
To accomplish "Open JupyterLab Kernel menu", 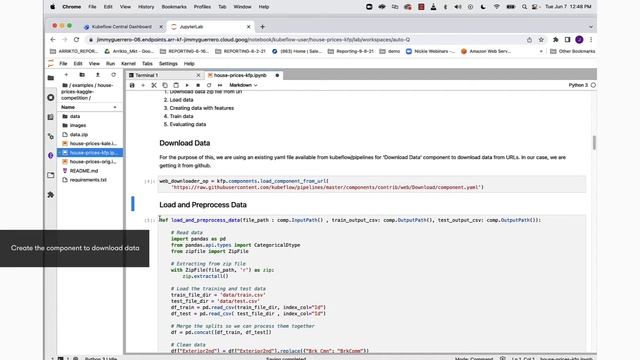I will pos(128,64).
